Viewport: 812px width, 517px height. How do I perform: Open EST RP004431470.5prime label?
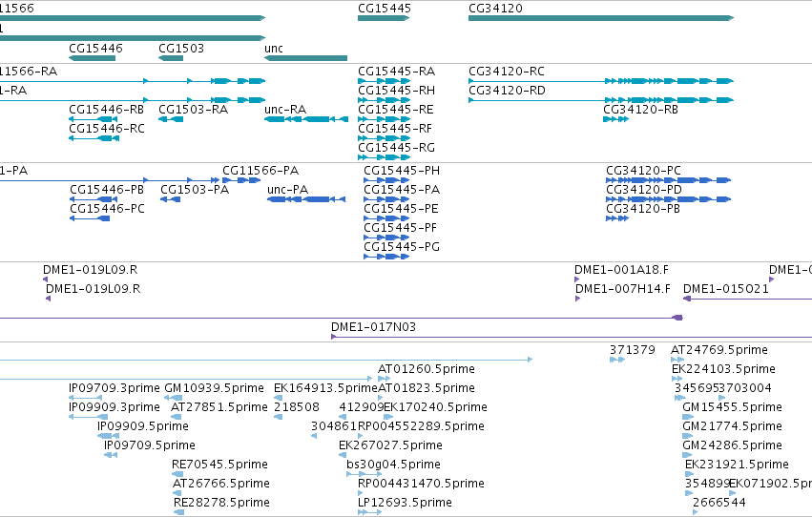tap(421, 485)
